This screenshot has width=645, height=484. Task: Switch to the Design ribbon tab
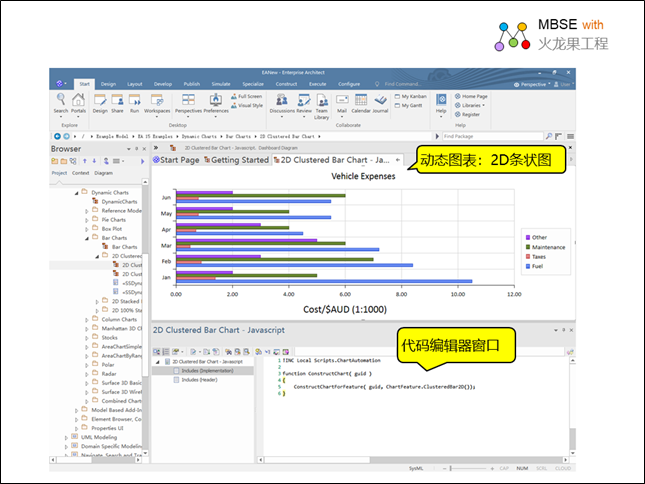108,84
